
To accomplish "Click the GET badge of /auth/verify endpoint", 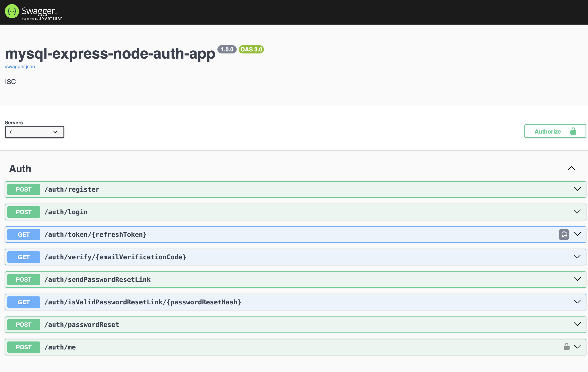I will pos(24,257).
